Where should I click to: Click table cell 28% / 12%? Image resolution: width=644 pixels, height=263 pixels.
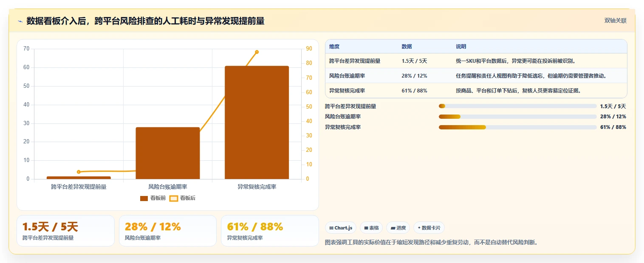pyautogui.click(x=414, y=76)
